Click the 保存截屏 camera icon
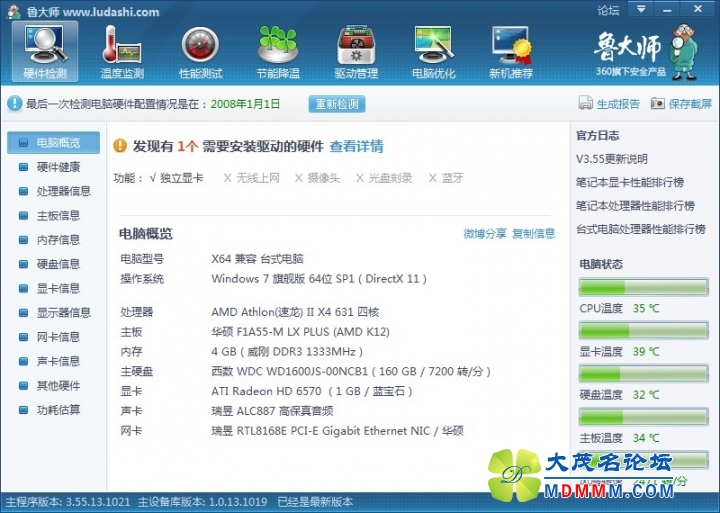 [x=658, y=103]
